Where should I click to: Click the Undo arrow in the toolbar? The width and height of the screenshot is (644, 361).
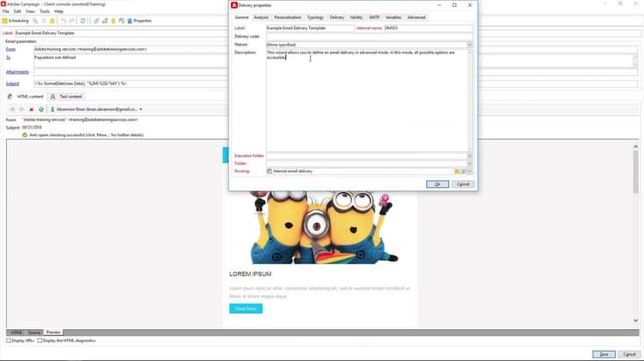pos(64,21)
